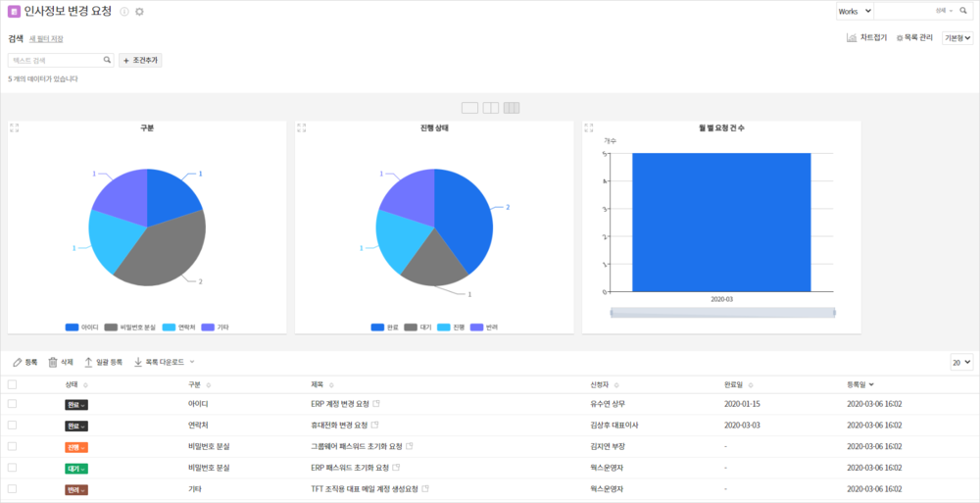The height and width of the screenshot is (503, 980).
Task: Open the 기본형 view dropdown
Action: pyautogui.click(x=957, y=38)
